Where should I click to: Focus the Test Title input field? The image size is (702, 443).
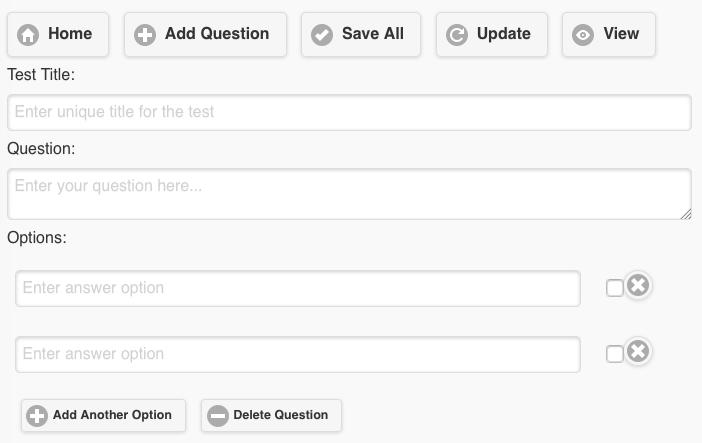click(x=349, y=112)
